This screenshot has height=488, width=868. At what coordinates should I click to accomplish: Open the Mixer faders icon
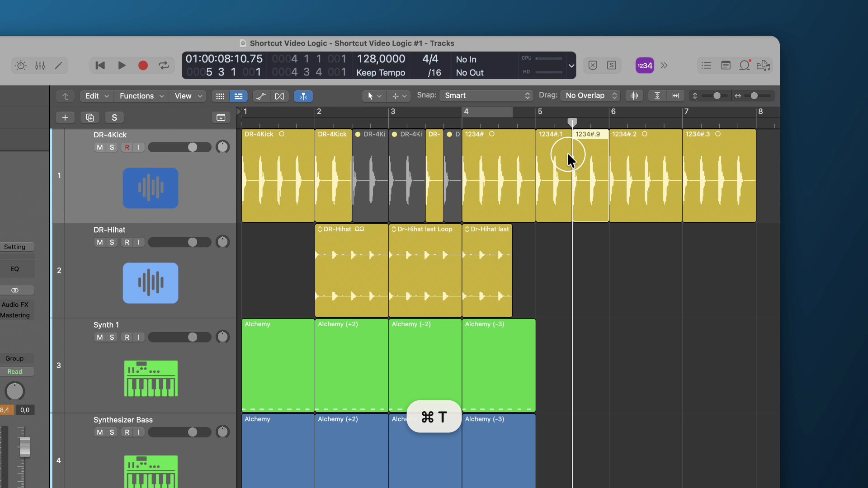(40, 66)
